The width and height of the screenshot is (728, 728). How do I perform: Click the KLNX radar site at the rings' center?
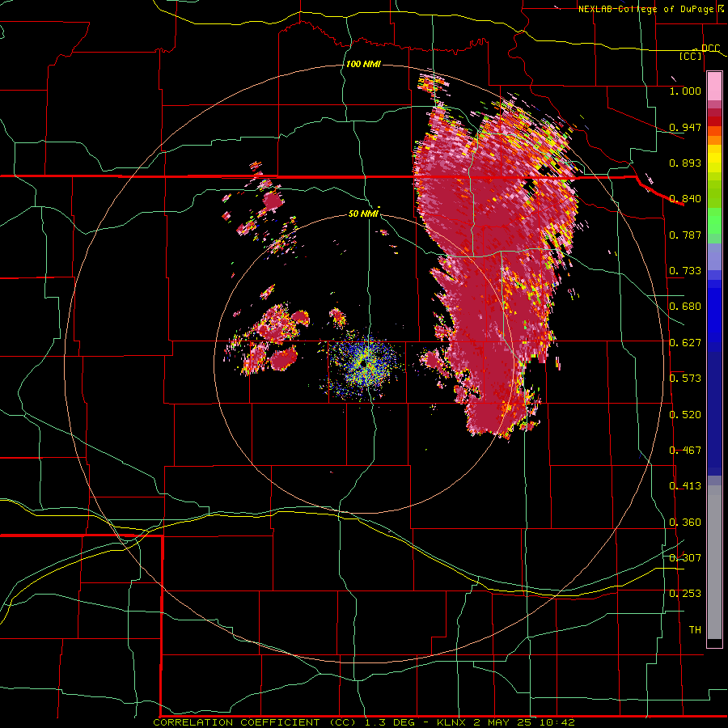point(364,363)
